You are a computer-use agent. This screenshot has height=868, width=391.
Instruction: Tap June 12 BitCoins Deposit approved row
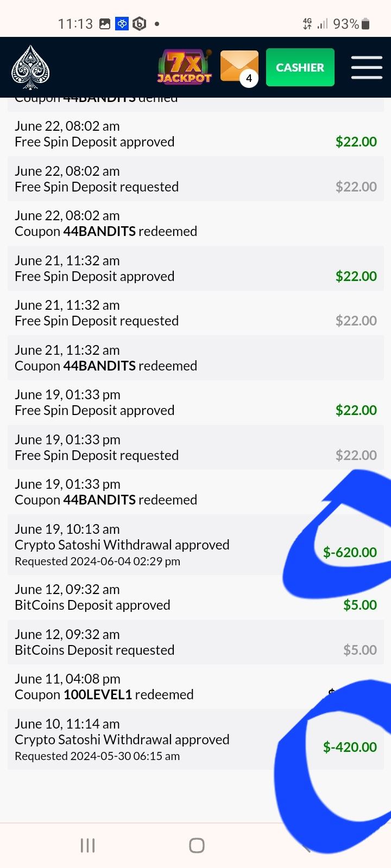pos(163,597)
